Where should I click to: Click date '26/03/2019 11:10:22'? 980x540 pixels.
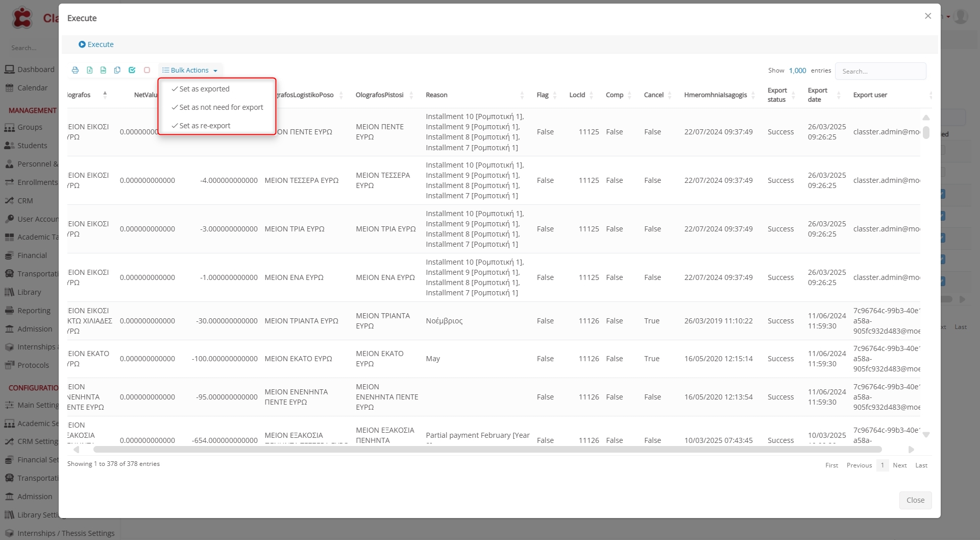(718, 321)
